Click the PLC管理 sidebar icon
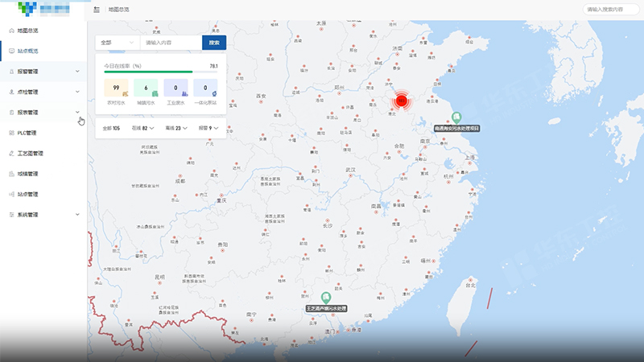This screenshot has height=362, width=644. (10, 133)
